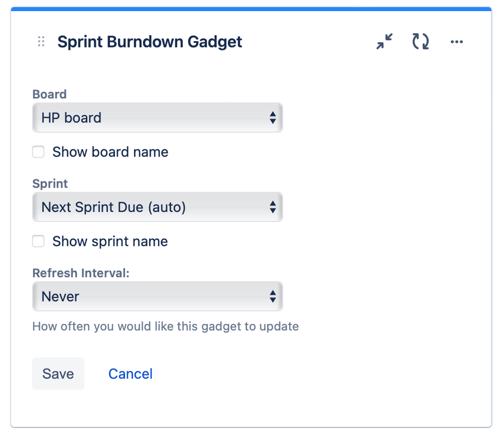Click the Refresh Interval field label
The image size is (504, 435).
81,273
